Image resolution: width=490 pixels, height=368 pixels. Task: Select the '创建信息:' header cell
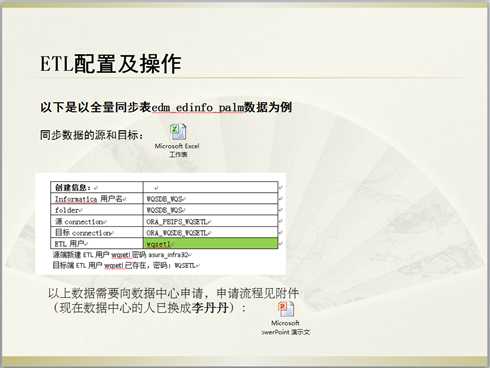[97, 187]
